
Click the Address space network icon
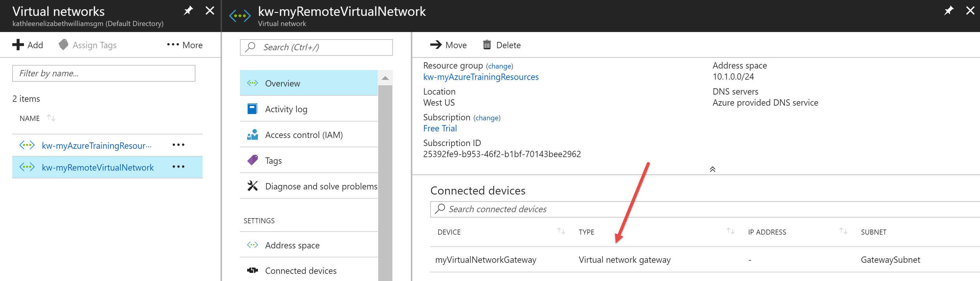tap(253, 244)
